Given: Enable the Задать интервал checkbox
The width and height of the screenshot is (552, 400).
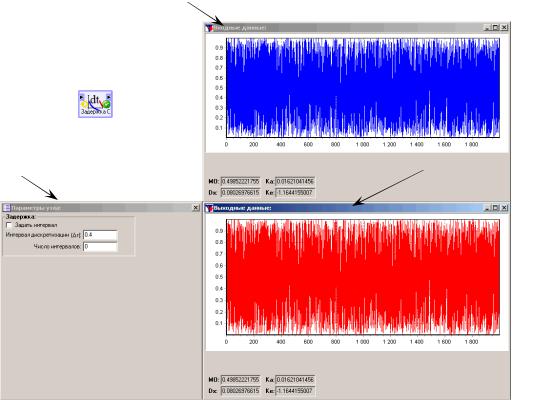Looking at the screenshot, I should point(9,225).
